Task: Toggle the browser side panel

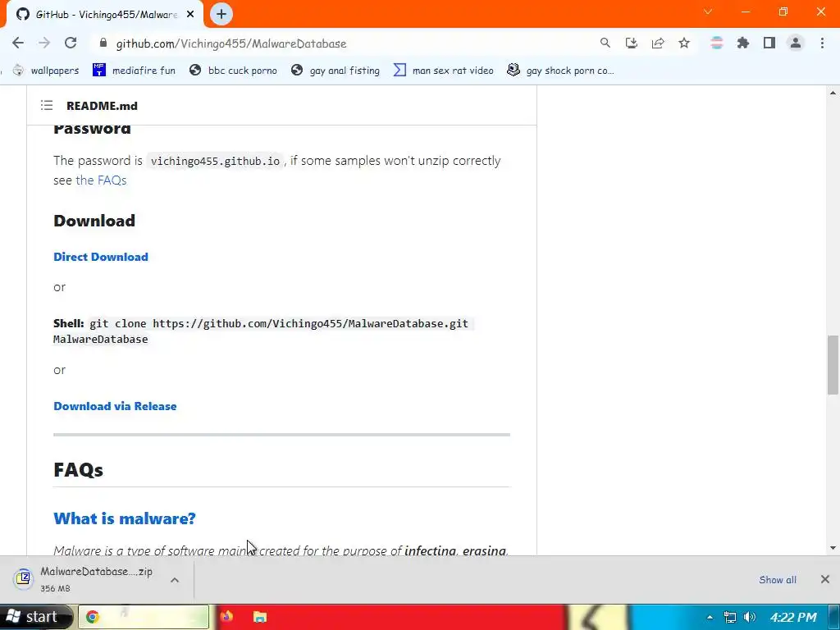Action: (769, 43)
